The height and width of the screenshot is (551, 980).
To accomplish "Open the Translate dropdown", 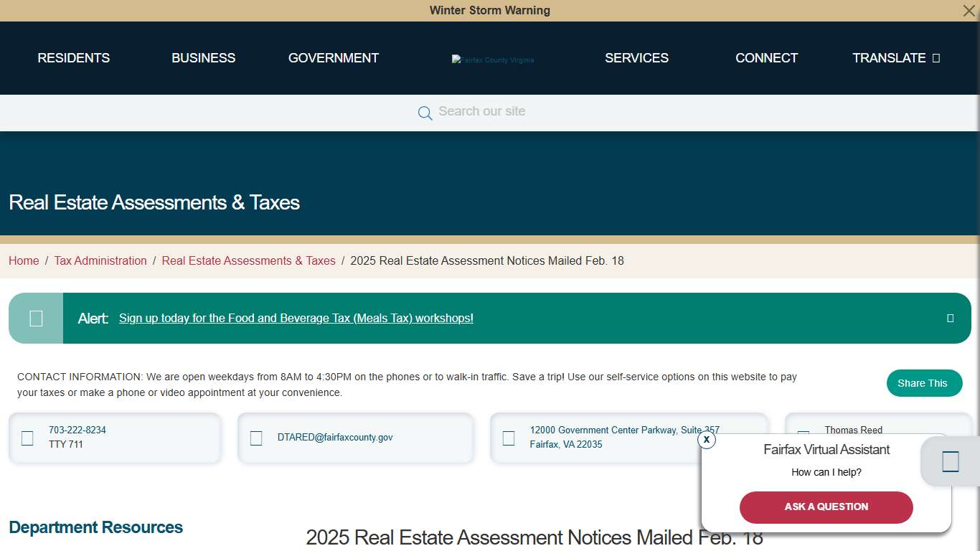I will point(895,58).
